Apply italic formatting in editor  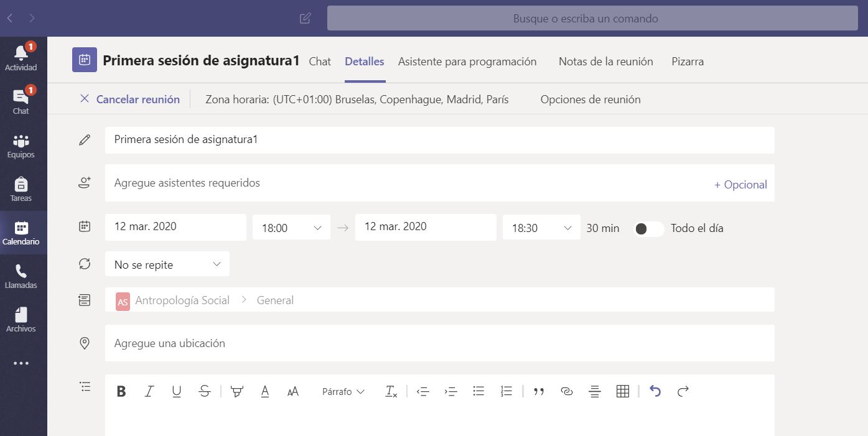coord(149,391)
